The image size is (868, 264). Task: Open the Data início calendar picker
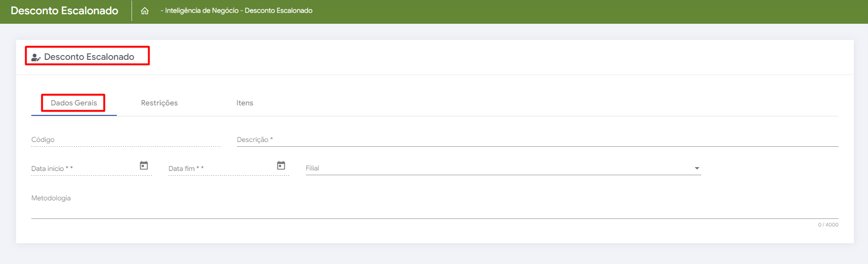point(144,166)
